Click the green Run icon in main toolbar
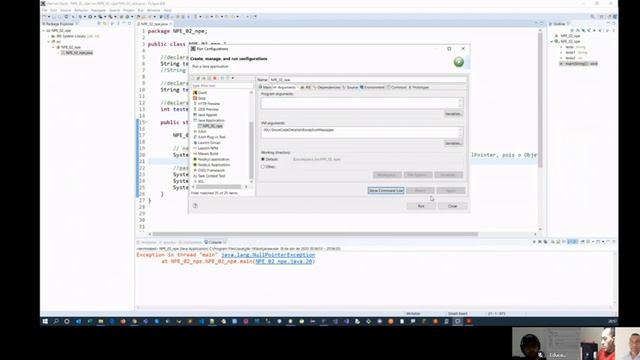The height and width of the screenshot is (360, 640). click(x=90, y=17)
